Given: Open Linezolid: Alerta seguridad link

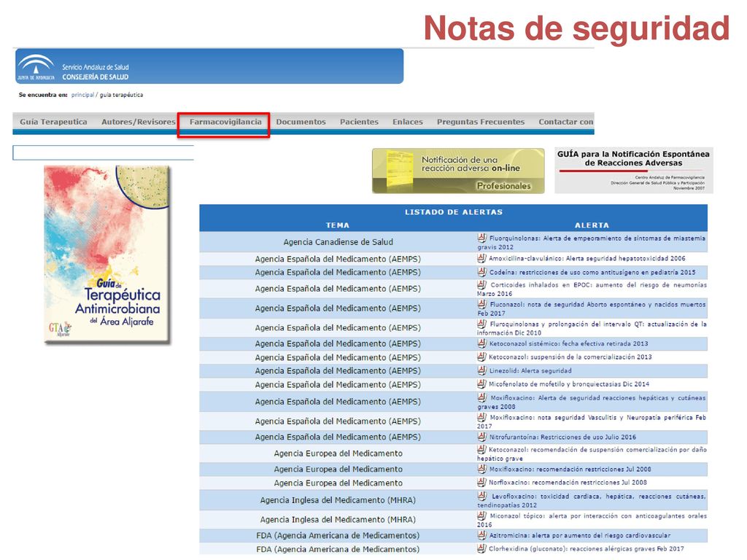Looking at the screenshot, I should (x=530, y=370).
